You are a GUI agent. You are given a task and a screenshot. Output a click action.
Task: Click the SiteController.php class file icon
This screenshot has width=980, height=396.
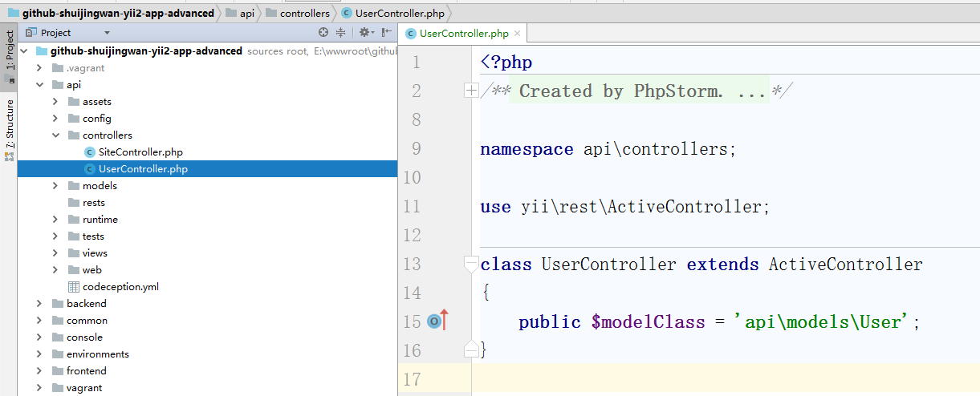[90, 152]
